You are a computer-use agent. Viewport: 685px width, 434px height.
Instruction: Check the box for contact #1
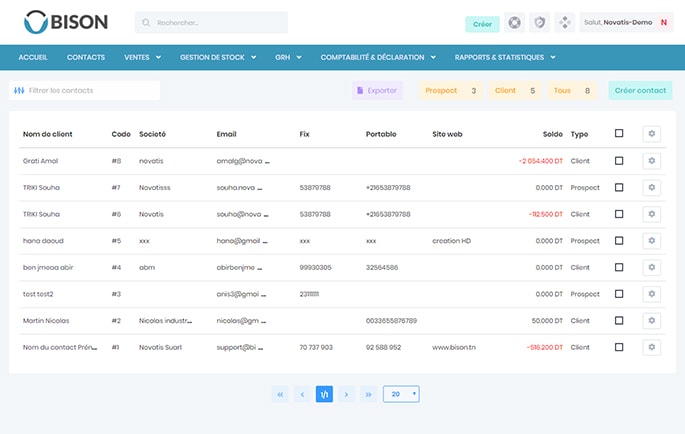tap(619, 347)
